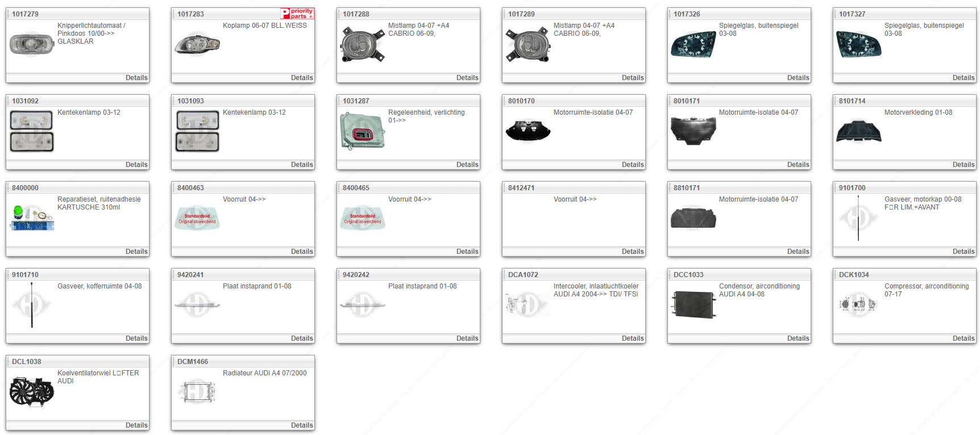Viewport: 980px width, 435px height.
Task: Click the Koplamp 06-07 headlight thumbnail
Action: click(x=197, y=44)
